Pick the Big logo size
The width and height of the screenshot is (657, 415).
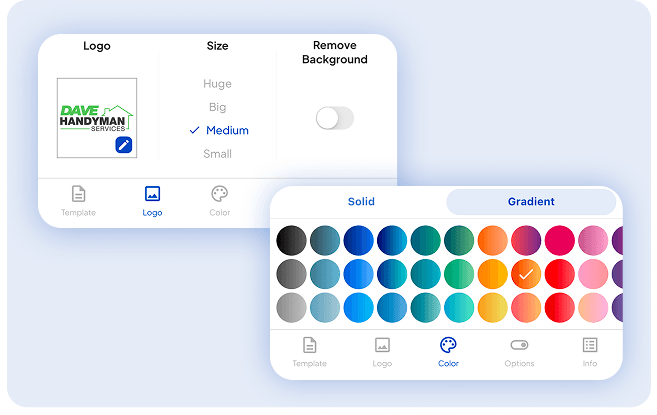tap(217, 107)
